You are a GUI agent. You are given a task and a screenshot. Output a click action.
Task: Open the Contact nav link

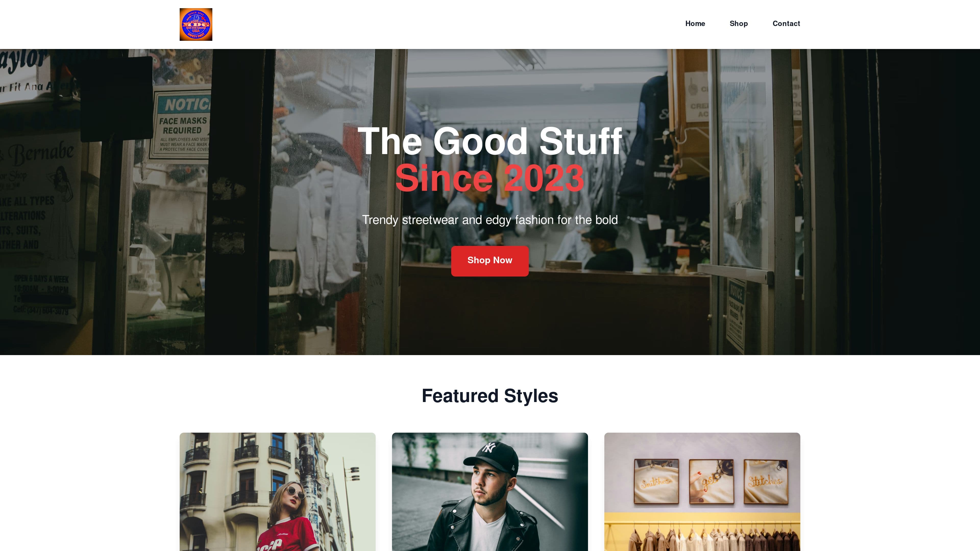coord(786,23)
